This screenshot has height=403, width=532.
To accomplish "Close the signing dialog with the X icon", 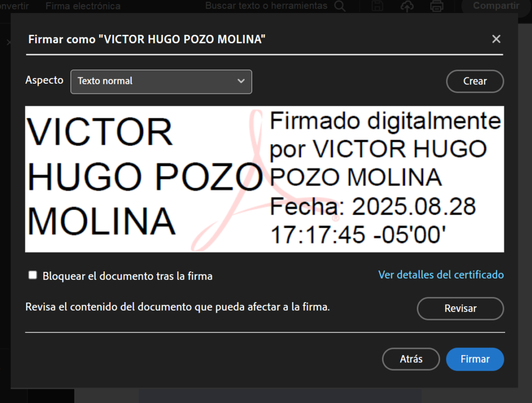I will click(496, 38).
